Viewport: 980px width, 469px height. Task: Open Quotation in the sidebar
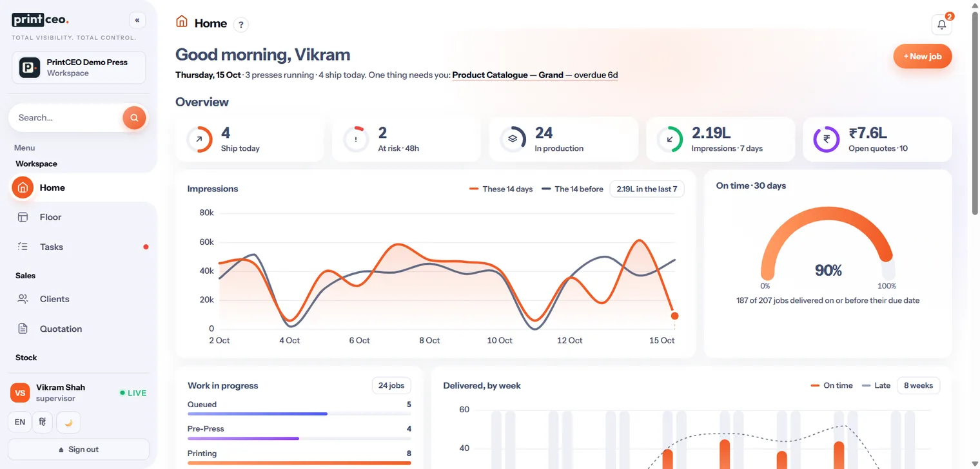pyautogui.click(x=79, y=329)
